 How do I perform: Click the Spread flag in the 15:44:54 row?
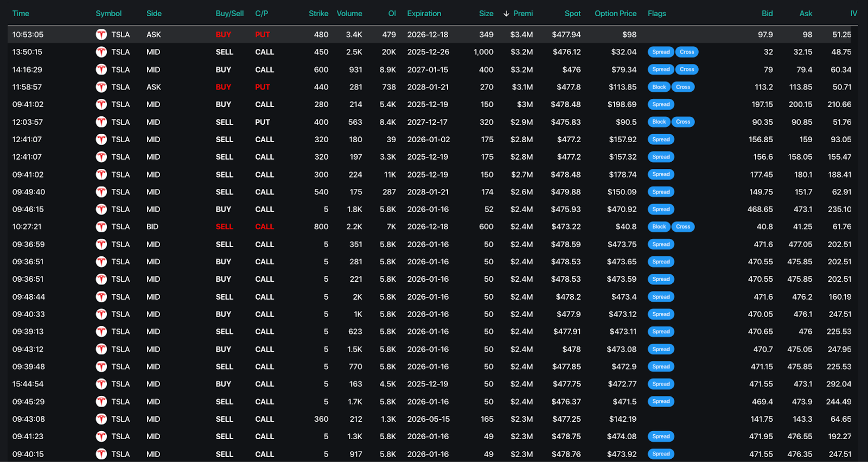pos(661,384)
